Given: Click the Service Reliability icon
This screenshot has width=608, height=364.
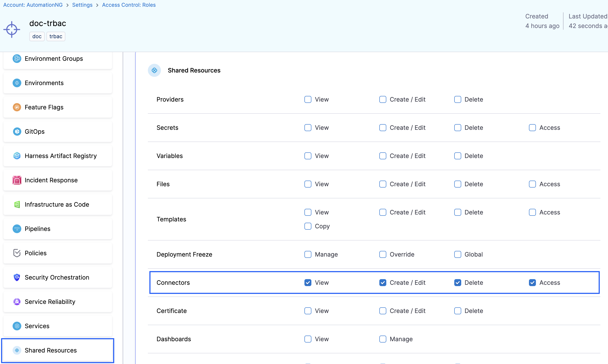Looking at the screenshot, I should [17, 301].
